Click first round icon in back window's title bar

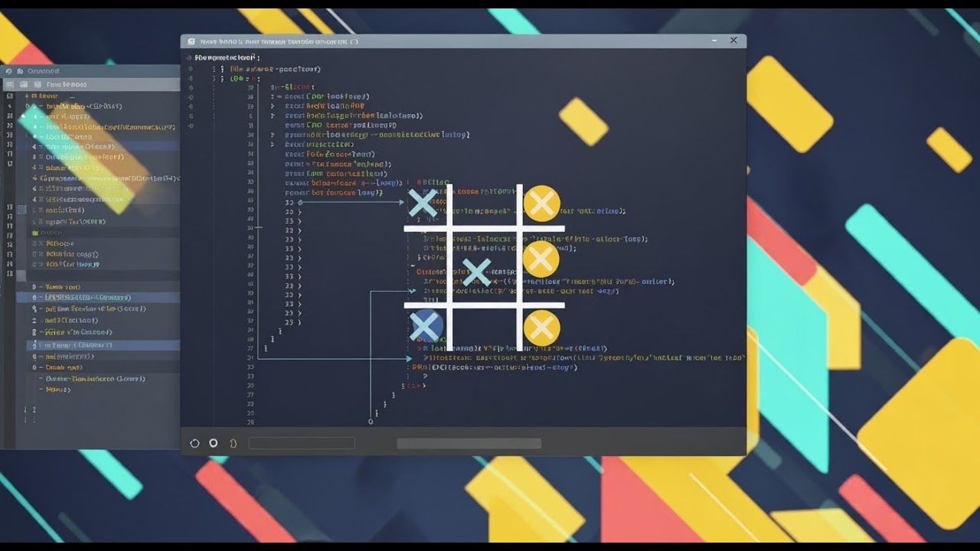coord(8,70)
